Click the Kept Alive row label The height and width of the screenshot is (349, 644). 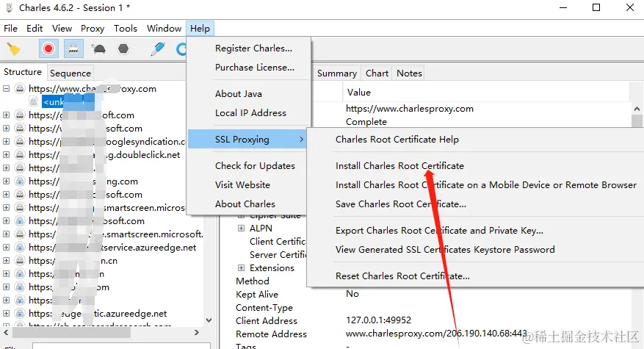257,295
